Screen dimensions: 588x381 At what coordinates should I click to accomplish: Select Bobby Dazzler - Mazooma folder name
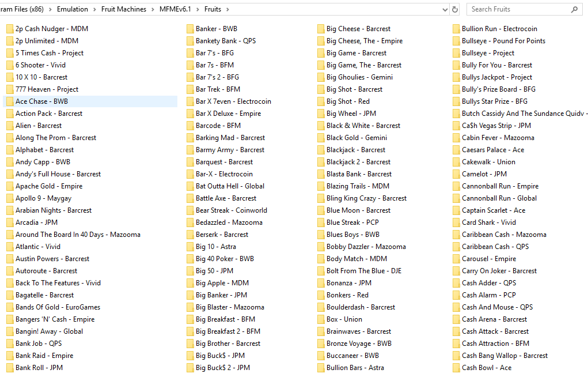coord(366,247)
